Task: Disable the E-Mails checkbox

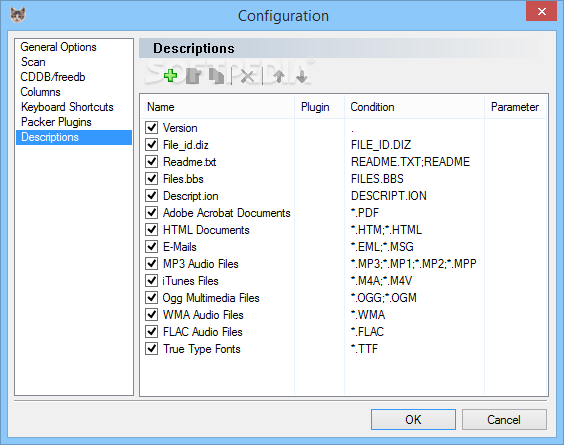Action: [x=151, y=246]
